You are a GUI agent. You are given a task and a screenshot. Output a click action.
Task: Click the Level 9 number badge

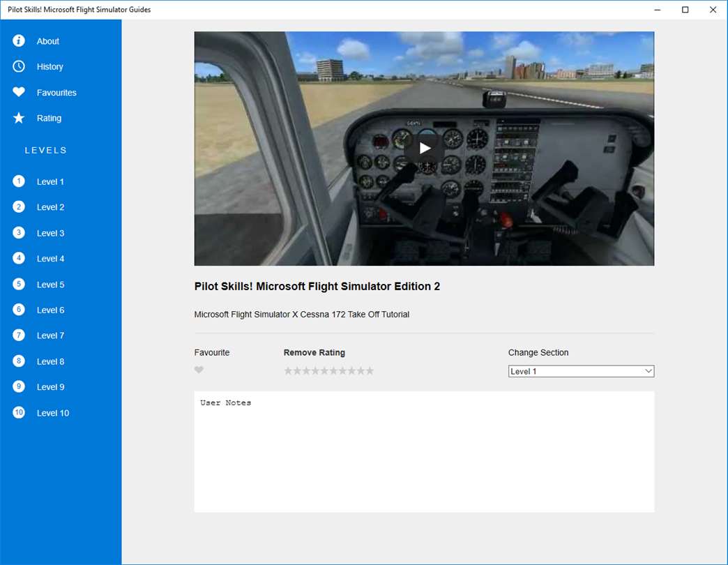19,386
